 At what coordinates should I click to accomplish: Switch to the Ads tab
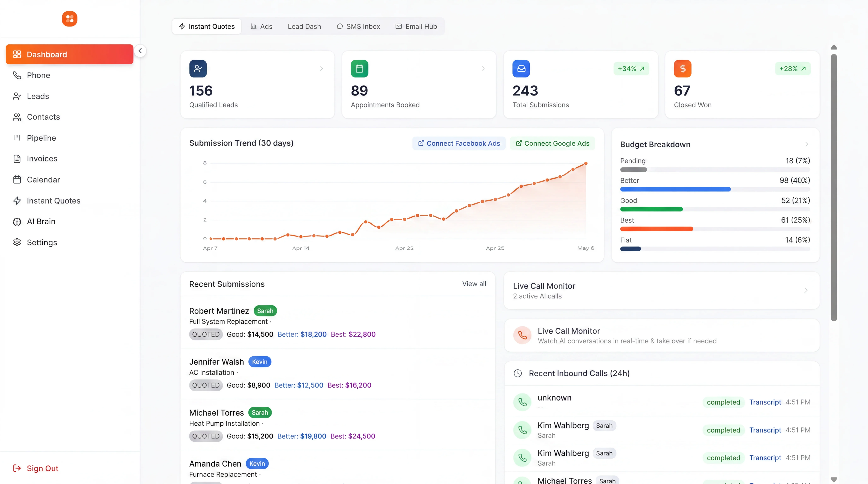pos(261,26)
